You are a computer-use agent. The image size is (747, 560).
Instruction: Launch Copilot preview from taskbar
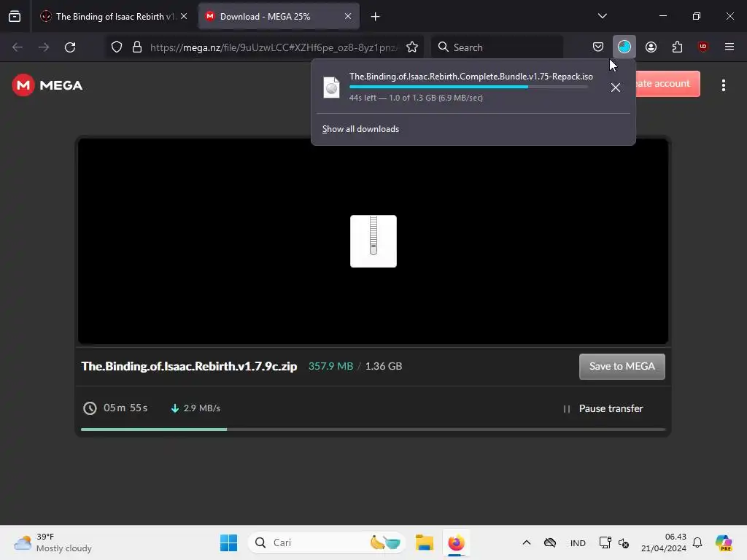click(724, 542)
